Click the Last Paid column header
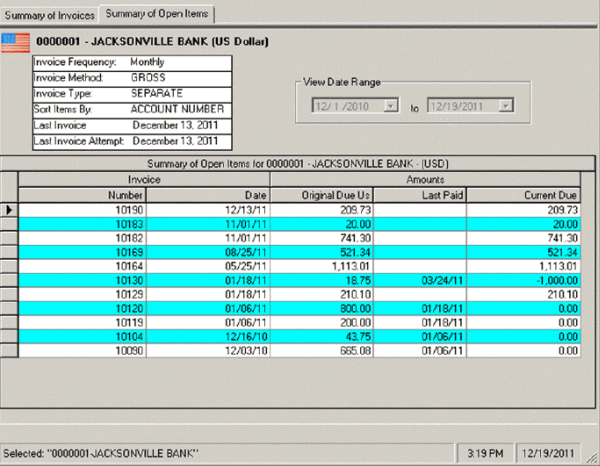The height and width of the screenshot is (466, 600). tap(420, 195)
